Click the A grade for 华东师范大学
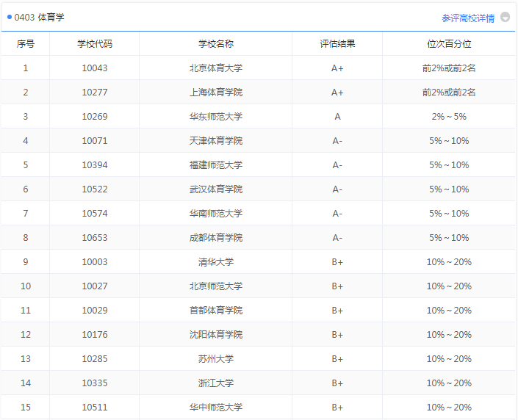 tap(337, 117)
